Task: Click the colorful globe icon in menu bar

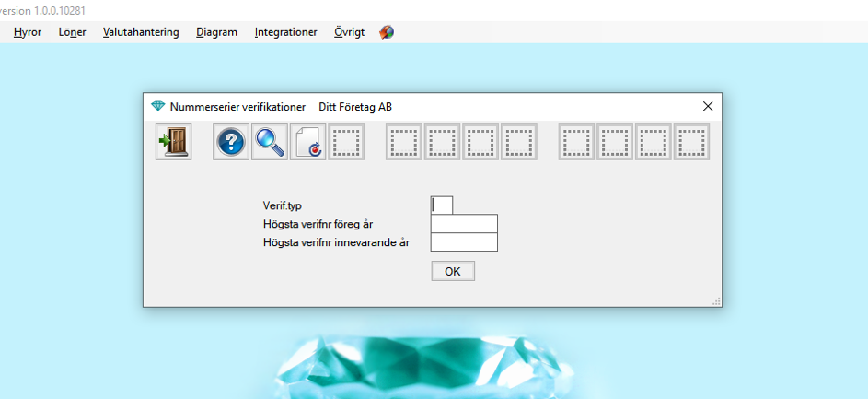Action: pyautogui.click(x=387, y=32)
